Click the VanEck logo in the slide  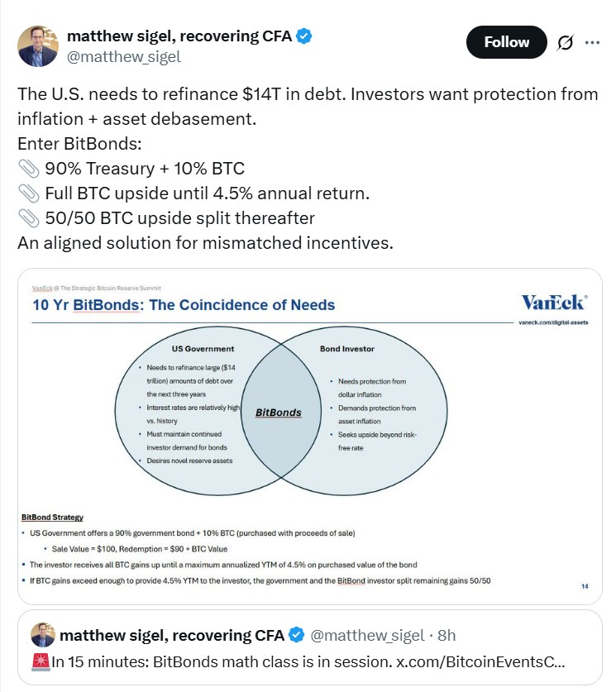pyautogui.click(x=554, y=302)
